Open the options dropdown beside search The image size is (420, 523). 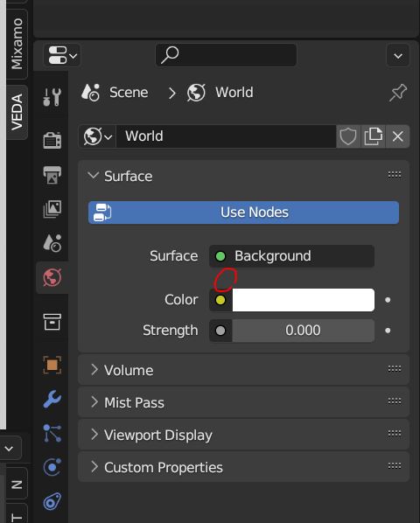[x=398, y=55]
